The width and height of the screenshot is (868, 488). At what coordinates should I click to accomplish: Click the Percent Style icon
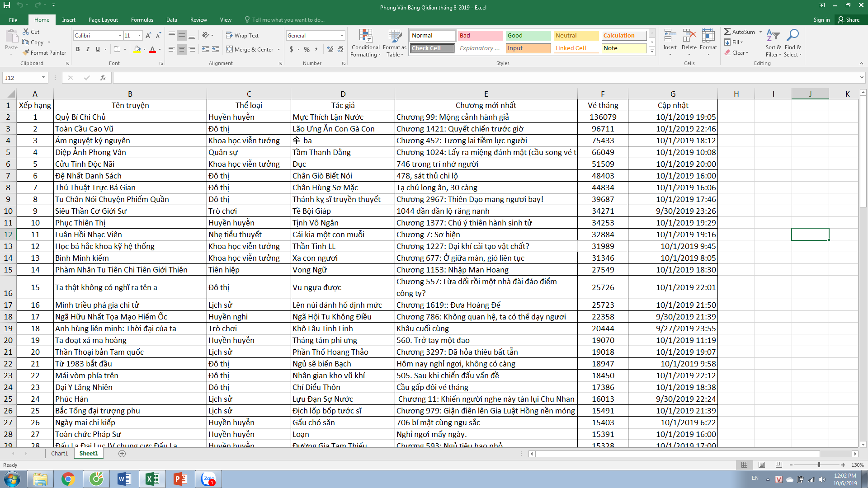pyautogui.click(x=307, y=49)
